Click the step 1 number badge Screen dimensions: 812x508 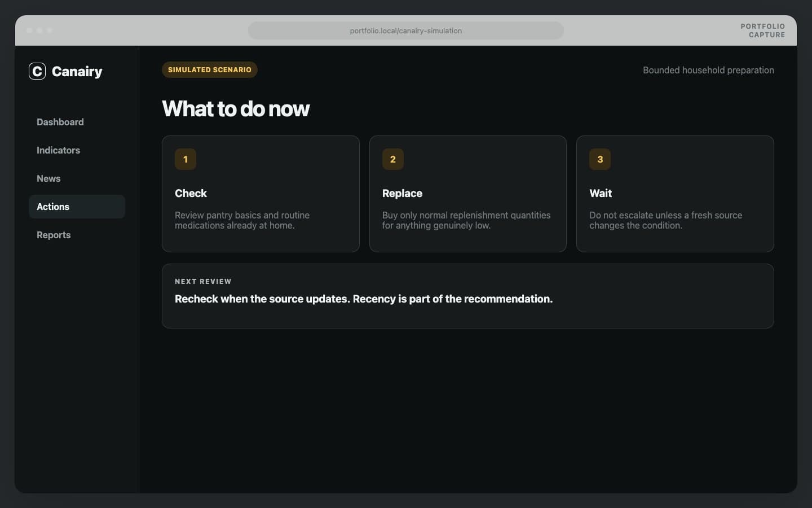point(186,159)
